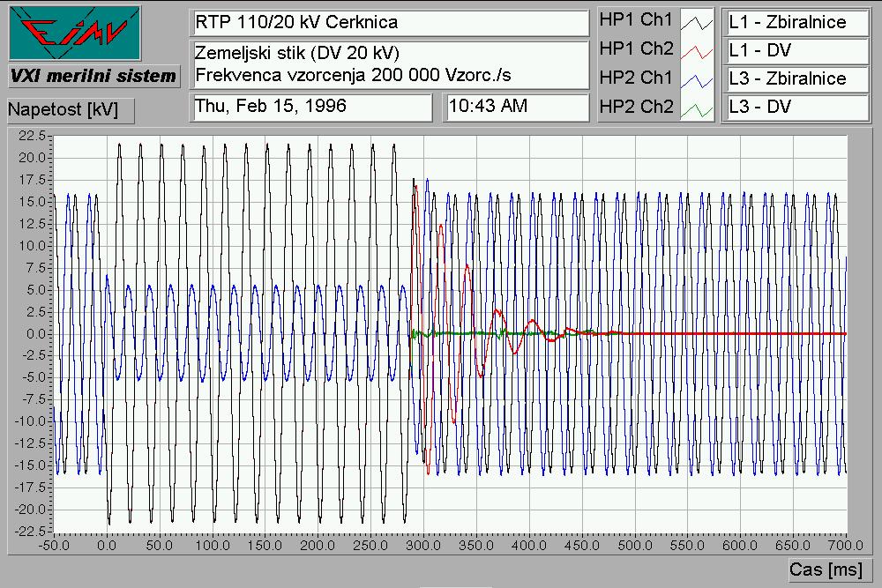
Task: Click the -22.5 value on voltage axis
Action: [30, 532]
